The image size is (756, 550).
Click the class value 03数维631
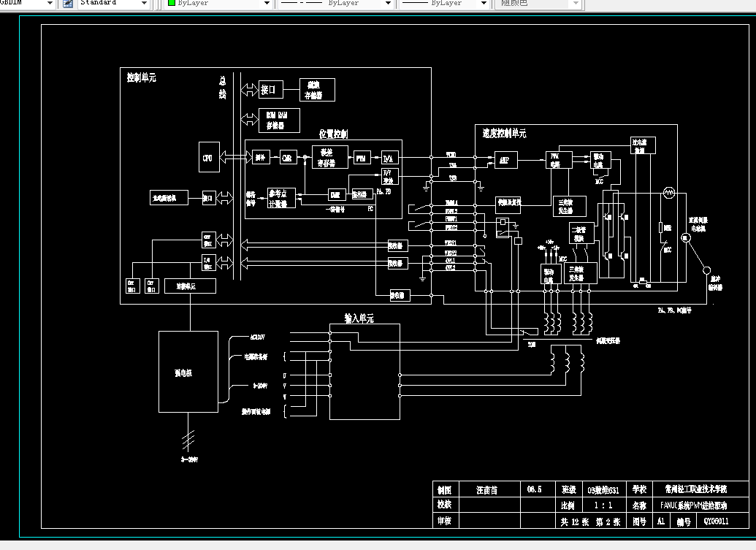click(x=603, y=490)
